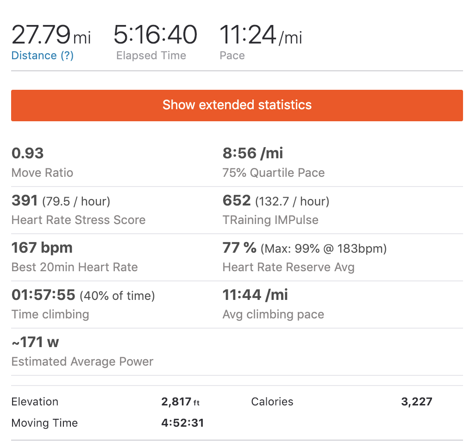Click the 5:16:40 elapsed time value

click(x=155, y=36)
